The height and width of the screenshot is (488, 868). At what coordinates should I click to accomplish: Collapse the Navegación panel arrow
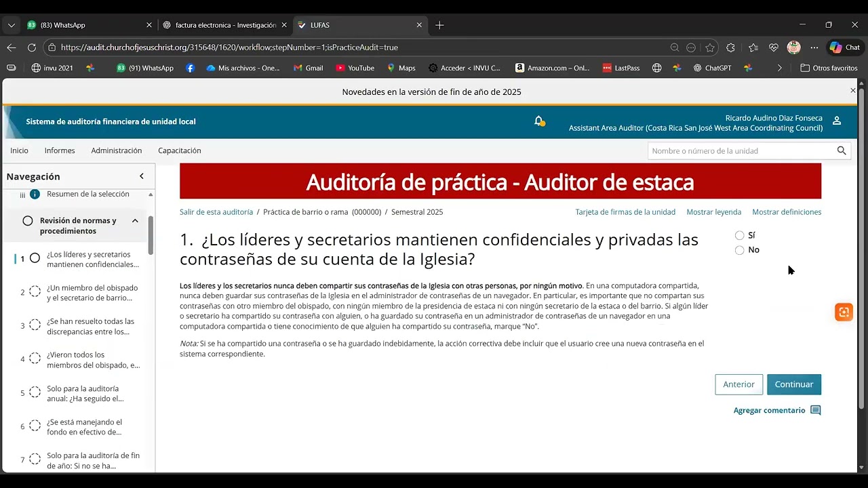point(142,176)
